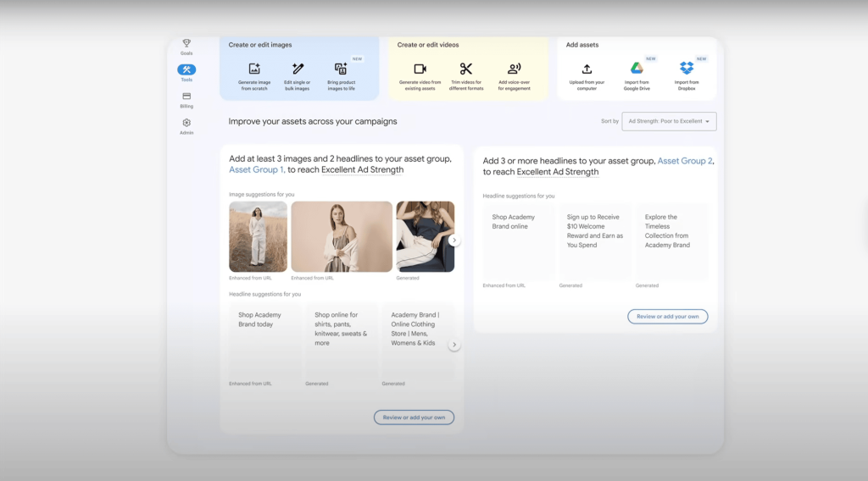This screenshot has height=481, width=868.
Task: Pick 'Academy Brand | Online Clothing Store' headline
Action: (x=417, y=340)
